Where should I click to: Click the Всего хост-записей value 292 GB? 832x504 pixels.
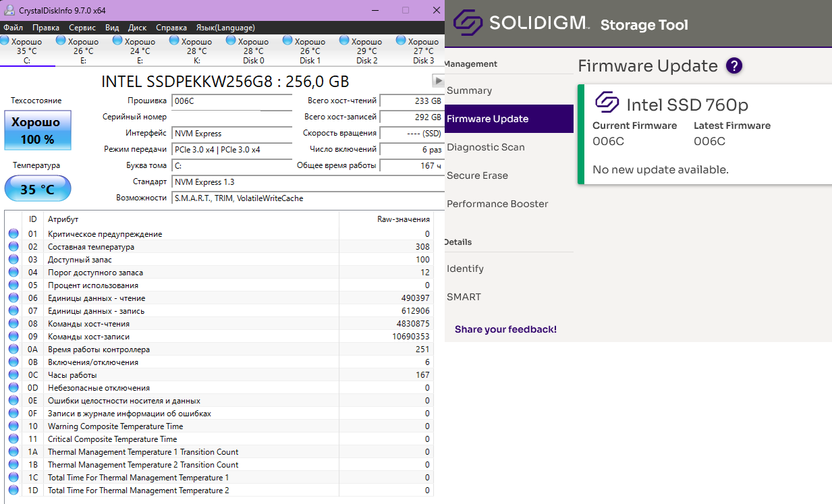(412, 117)
